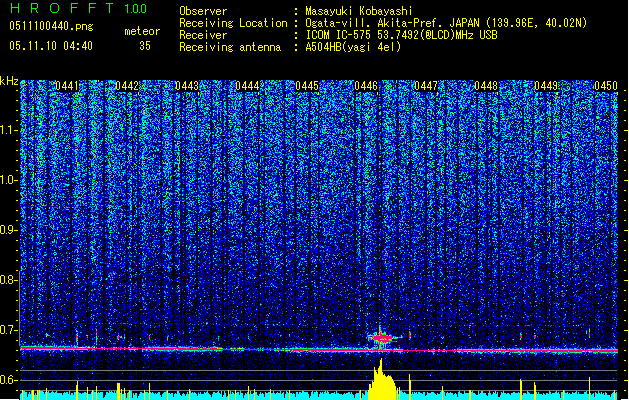The width and height of the screenshot is (629, 400).
Task: Click the 'meteor' label in header
Action: pyautogui.click(x=142, y=31)
